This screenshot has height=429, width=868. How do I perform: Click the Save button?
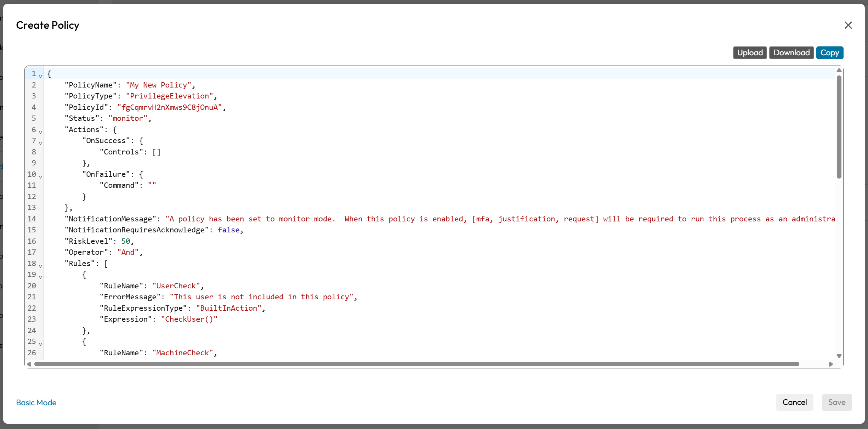click(x=836, y=402)
